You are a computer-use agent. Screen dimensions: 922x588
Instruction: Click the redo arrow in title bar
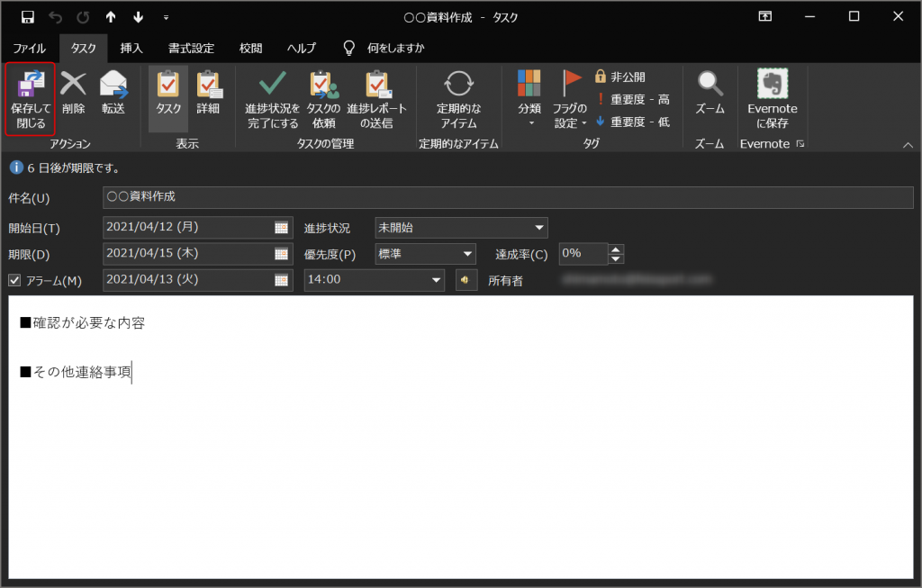point(83,17)
